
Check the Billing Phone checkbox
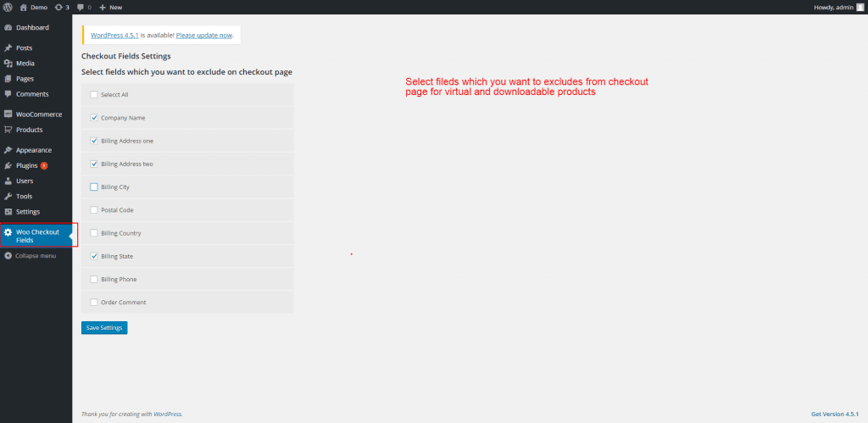93,280
